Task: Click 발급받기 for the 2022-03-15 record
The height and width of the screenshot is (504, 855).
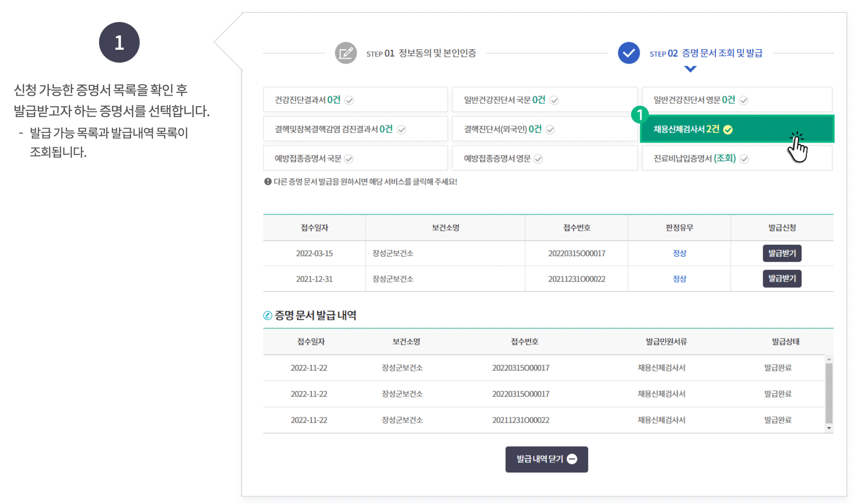Action: click(782, 253)
